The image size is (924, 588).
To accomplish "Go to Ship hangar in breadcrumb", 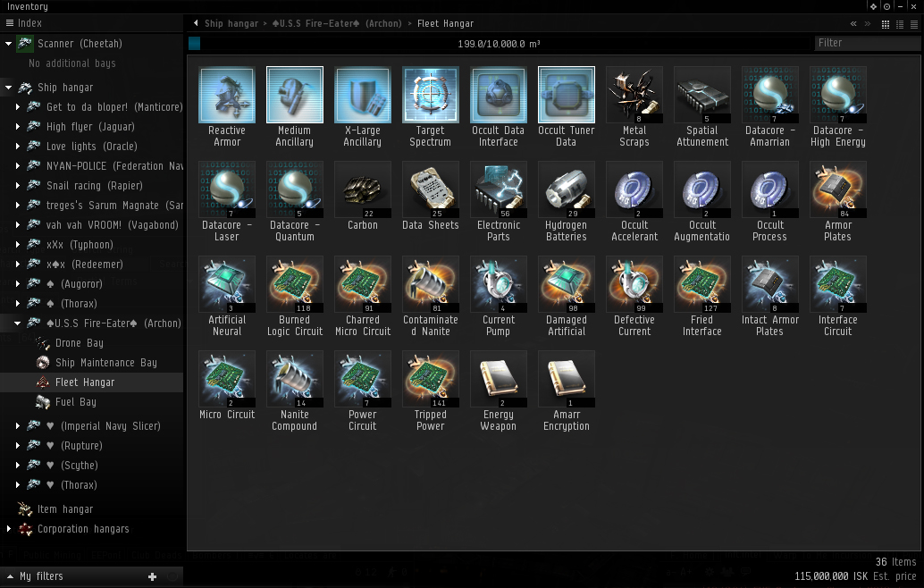I will tap(231, 23).
